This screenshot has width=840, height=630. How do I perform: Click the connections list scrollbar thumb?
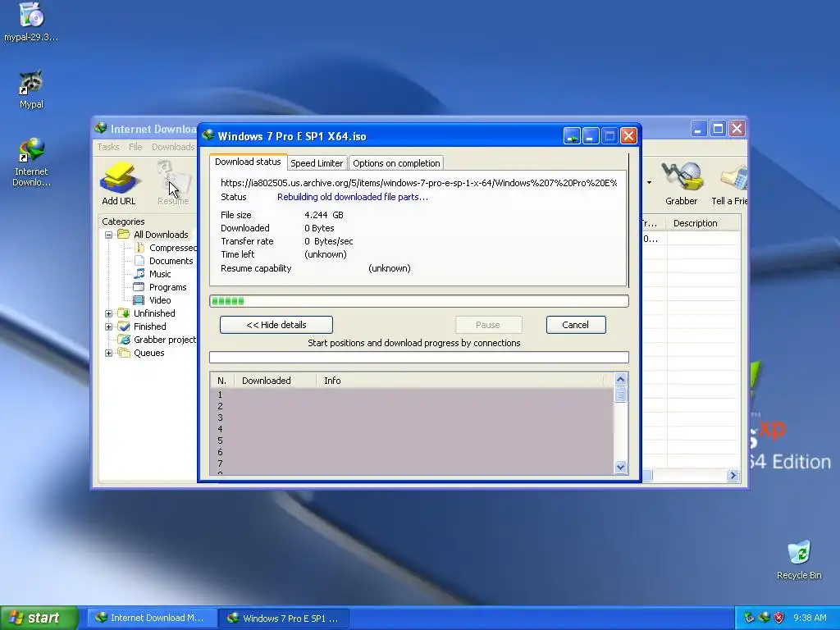[620, 395]
